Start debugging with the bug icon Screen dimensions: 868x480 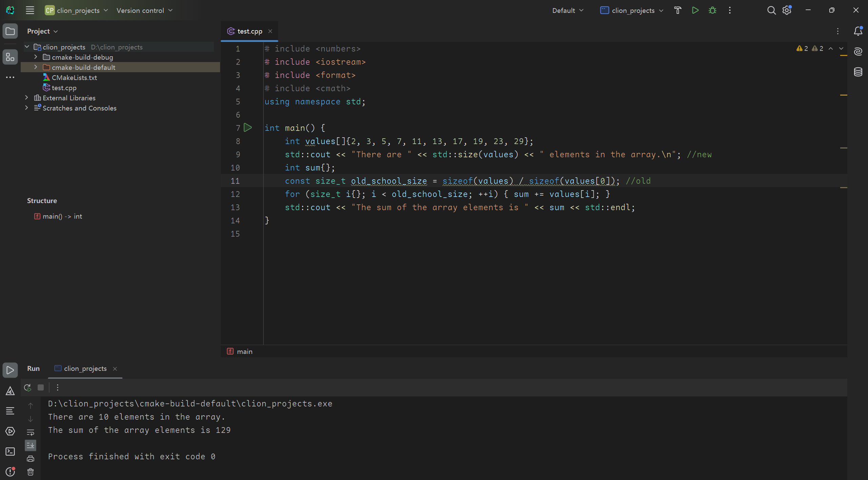point(712,10)
